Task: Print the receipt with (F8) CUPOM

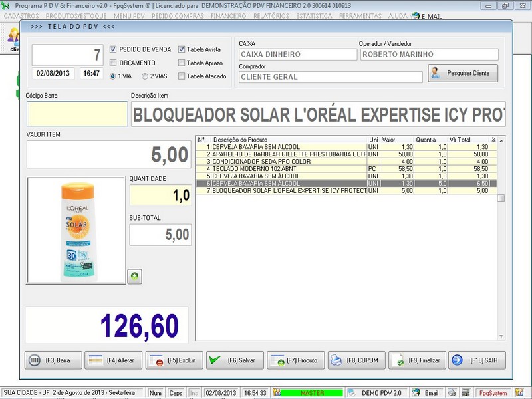Action: 356,360
